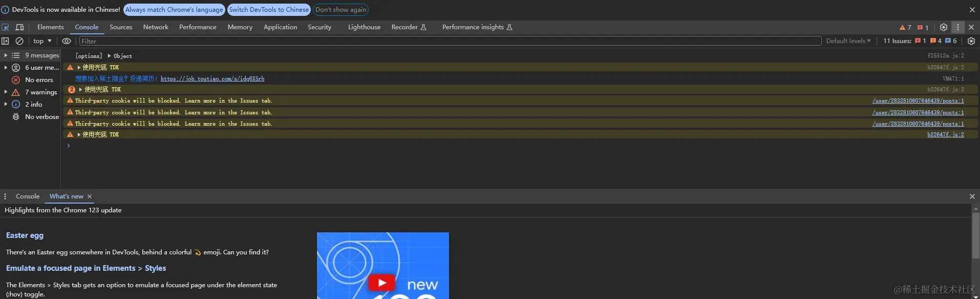Click the What's new panel vertical scrollbar

click(x=975, y=236)
